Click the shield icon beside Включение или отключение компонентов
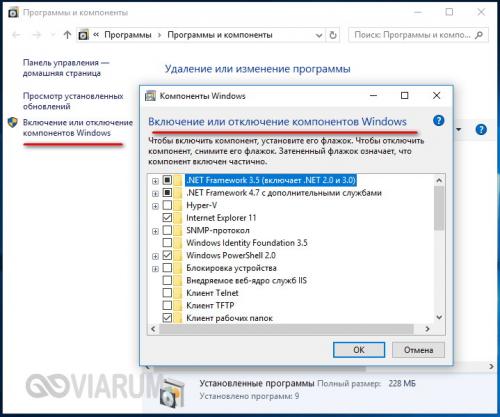This screenshot has width=500, height=417. pos(13,122)
